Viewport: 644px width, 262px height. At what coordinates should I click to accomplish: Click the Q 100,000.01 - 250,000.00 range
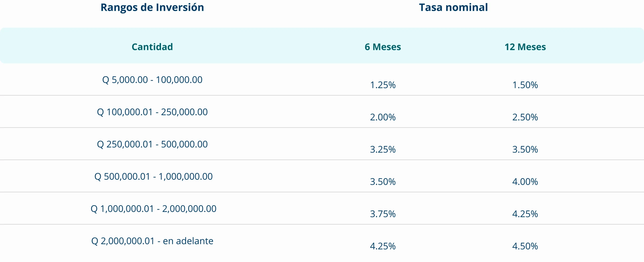pyautogui.click(x=152, y=112)
